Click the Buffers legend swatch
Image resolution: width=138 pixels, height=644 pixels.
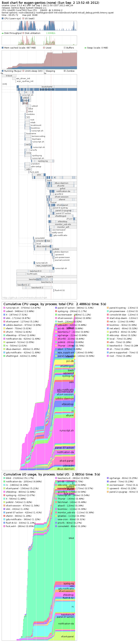click(x=65, y=47)
